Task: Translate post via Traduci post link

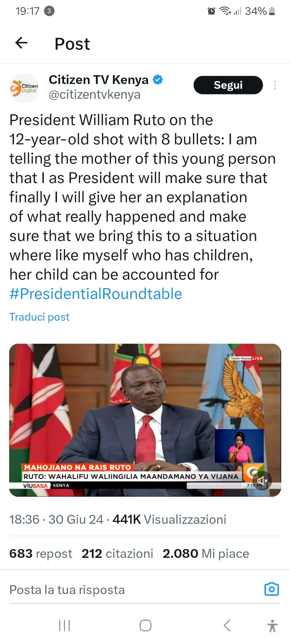Action: (39, 317)
